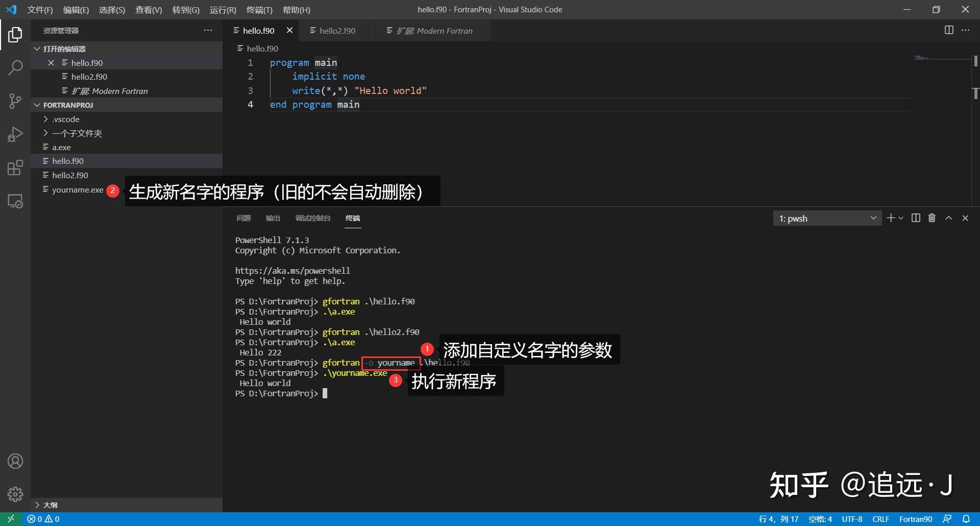Close the hello.f90 tab
The width and height of the screenshot is (980, 526).
click(289, 30)
